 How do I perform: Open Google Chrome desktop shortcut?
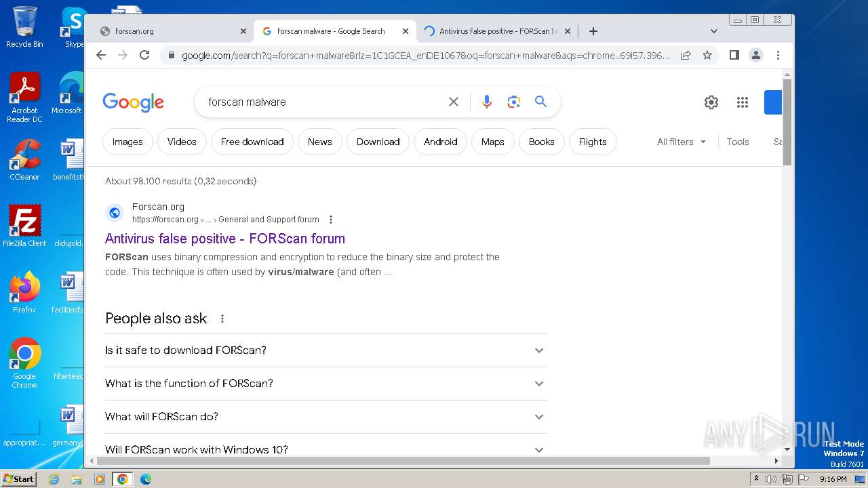coord(24,363)
